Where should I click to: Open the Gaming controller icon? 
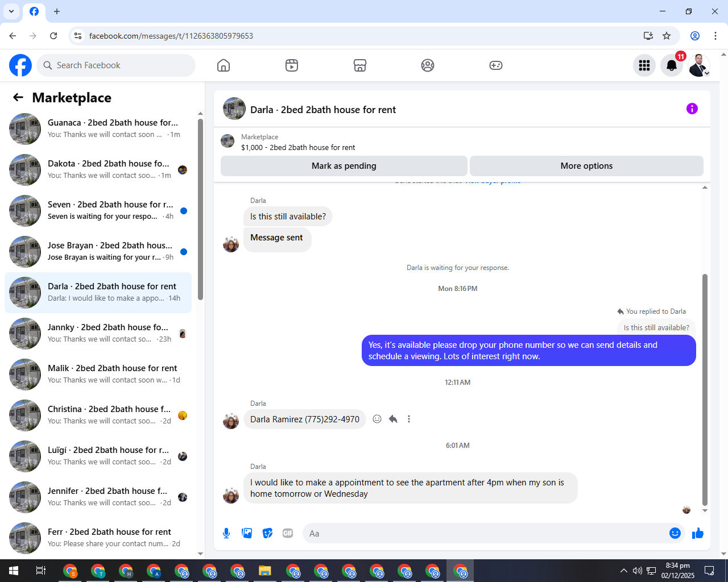(496, 65)
